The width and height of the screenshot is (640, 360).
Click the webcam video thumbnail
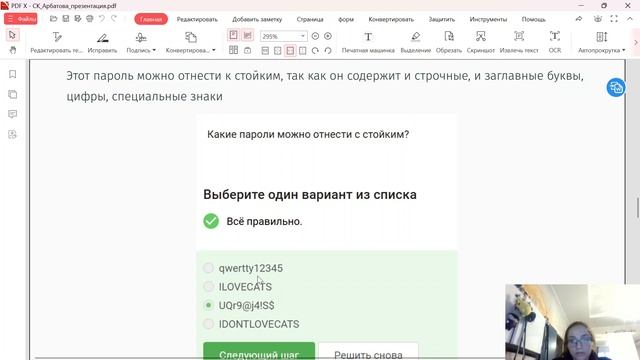(572, 322)
